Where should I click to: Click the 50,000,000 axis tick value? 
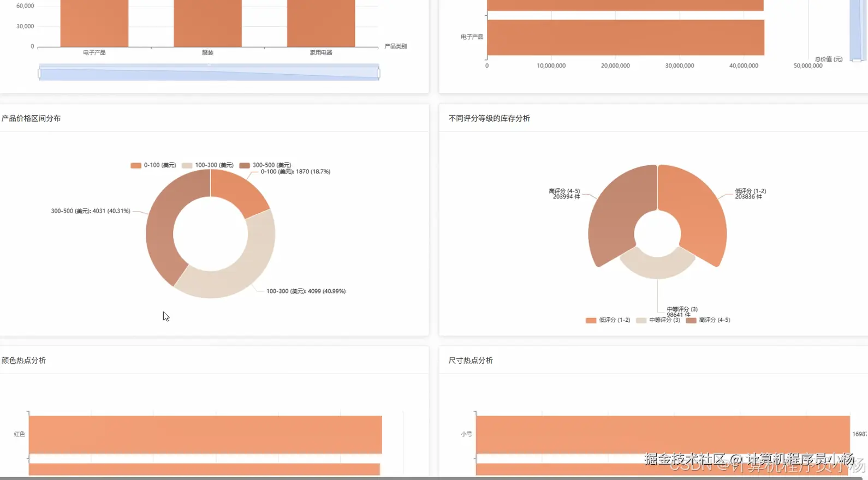808,65
